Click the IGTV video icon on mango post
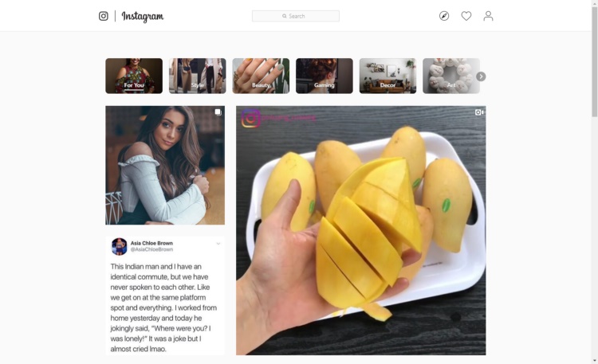 point(479,112)
